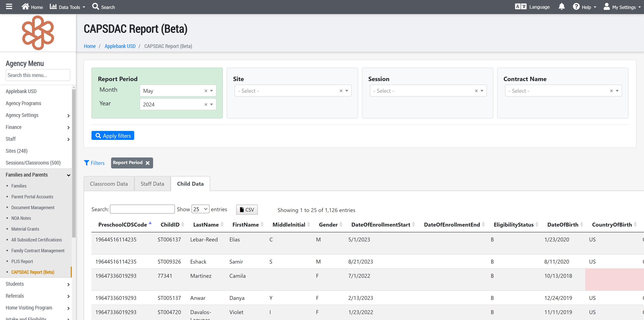Switch to the Staff Data tab

click(x=152, y=184)
